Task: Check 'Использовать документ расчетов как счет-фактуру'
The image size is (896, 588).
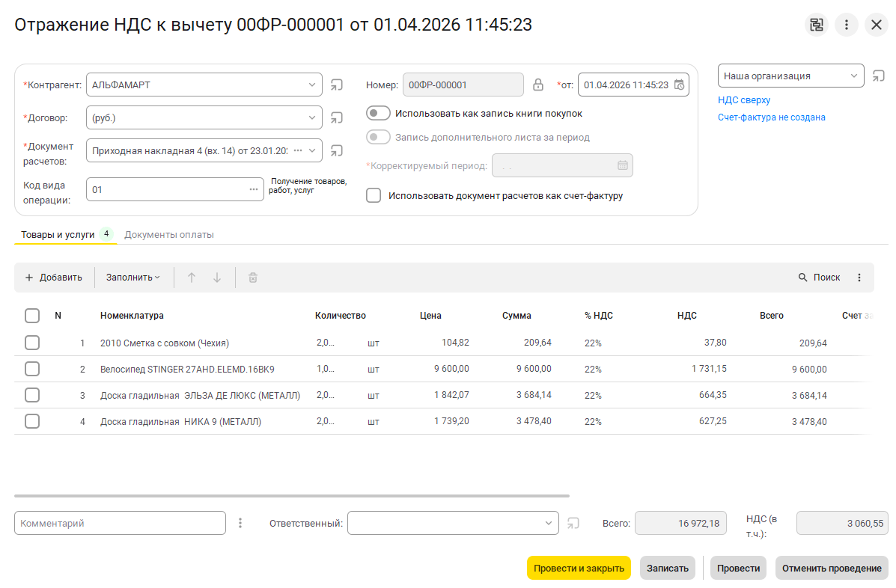Action: point(374,196)
